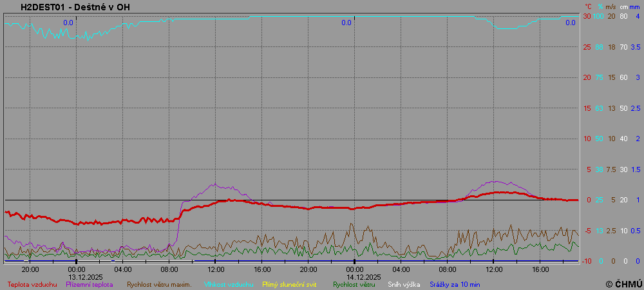Click the 'Teplota vzduchu' legend label
The height and width of the screenshot is (290, 644).
tap(32, 284)
